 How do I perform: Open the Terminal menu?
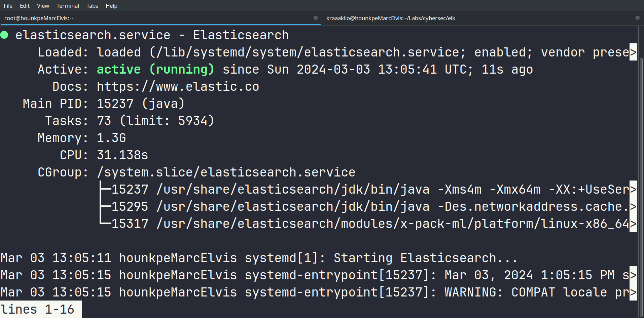click(68, 6)
